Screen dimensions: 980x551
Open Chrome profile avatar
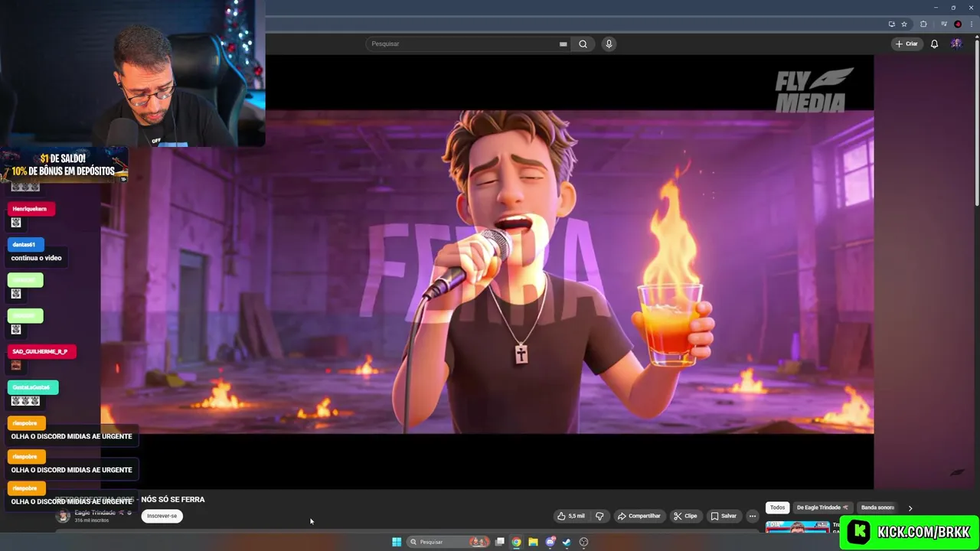click(958, 24)
